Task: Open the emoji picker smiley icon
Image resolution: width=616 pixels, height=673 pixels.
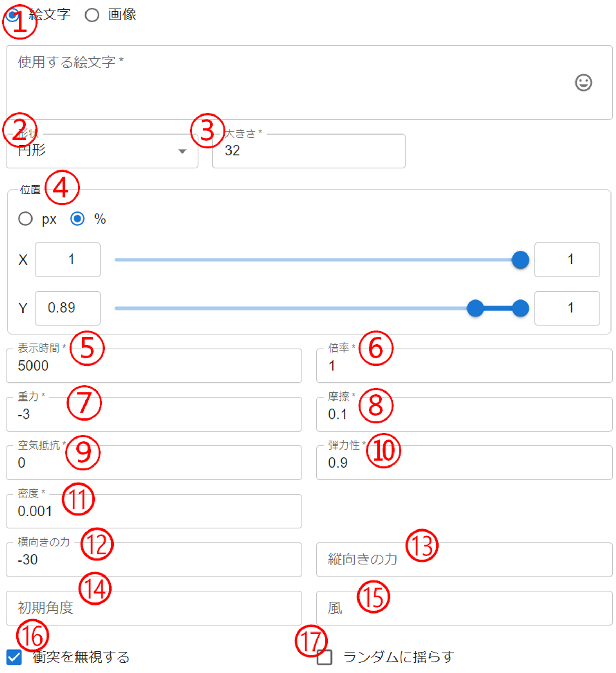Action: tap(583, 83)
